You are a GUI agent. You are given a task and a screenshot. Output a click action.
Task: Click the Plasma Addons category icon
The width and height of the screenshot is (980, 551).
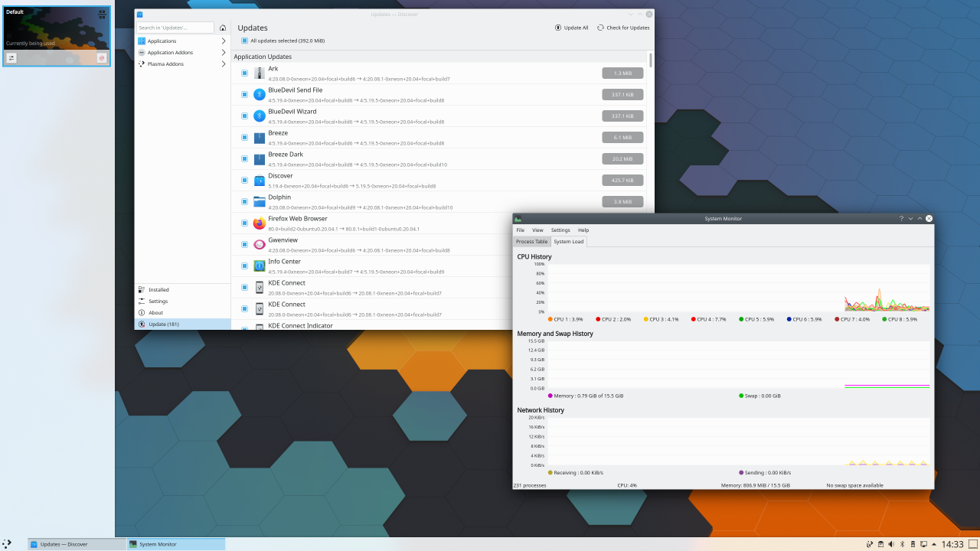coord(142,64)
